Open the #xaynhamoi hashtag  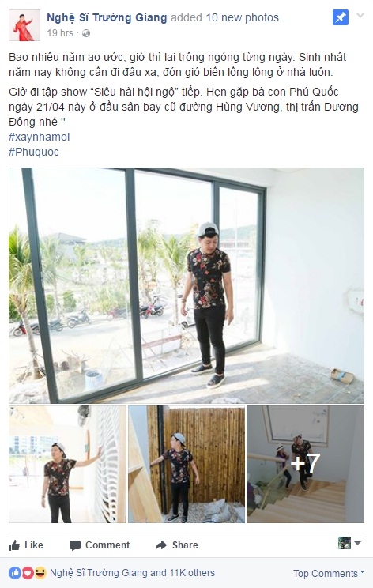coord(39,137)
